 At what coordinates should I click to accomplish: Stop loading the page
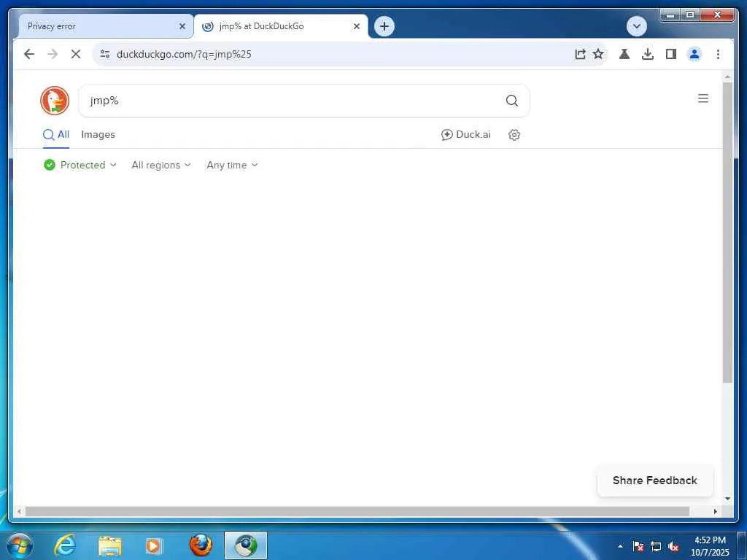click(76, 54)
